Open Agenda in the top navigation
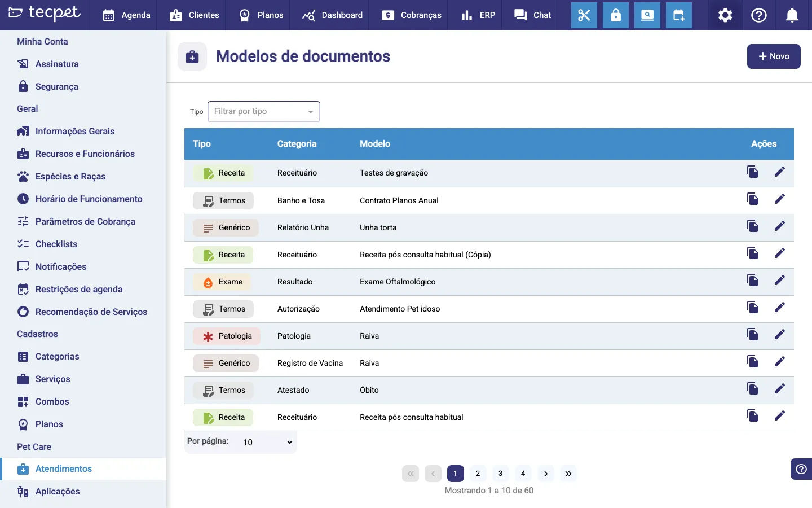This screenshot has width=812, height=508. [x=127, y=15]
